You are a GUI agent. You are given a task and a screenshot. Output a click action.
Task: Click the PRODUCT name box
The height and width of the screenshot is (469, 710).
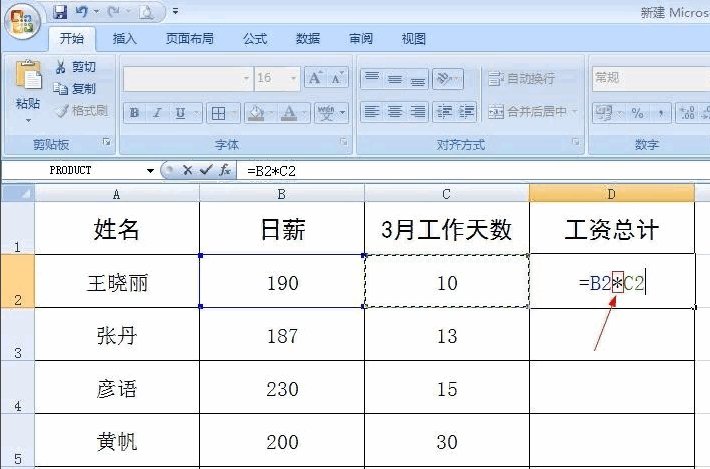point(72,171)
